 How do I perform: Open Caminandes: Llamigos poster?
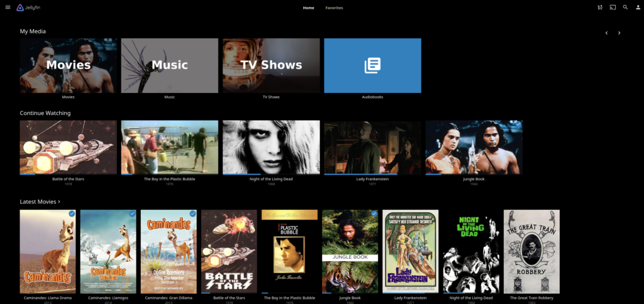[108, 252]
